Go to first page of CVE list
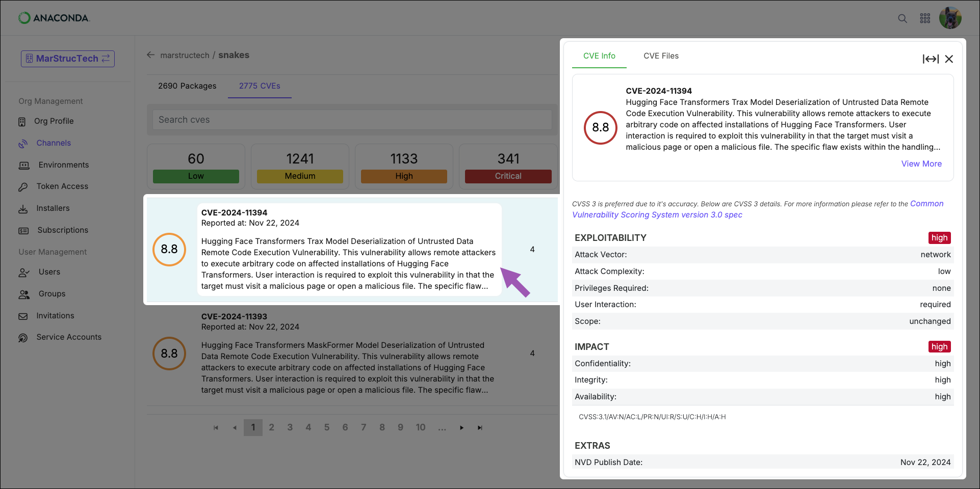This screenshot has height=489, width=980. 216,428
